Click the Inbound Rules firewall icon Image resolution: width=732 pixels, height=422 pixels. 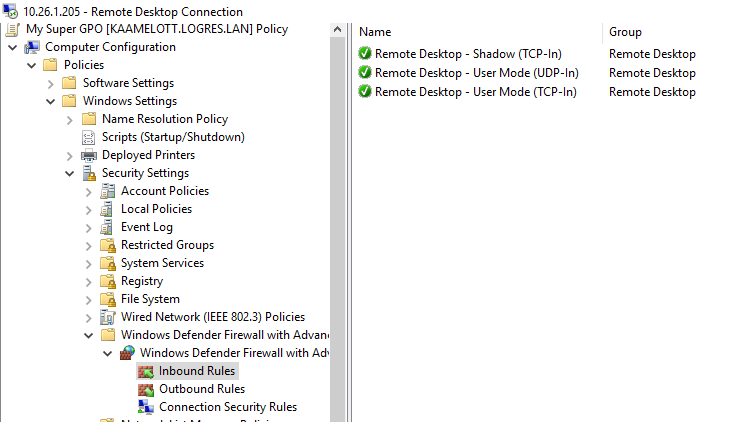[146, 371]
